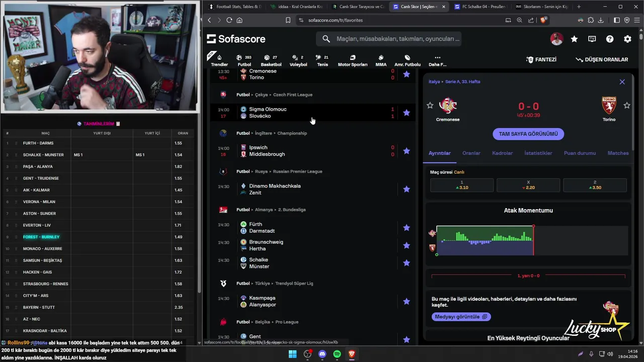The width and height of the screenshot is (644, 362).
Task: Favorite Cremonese team in detail panel
Action: 430,106
